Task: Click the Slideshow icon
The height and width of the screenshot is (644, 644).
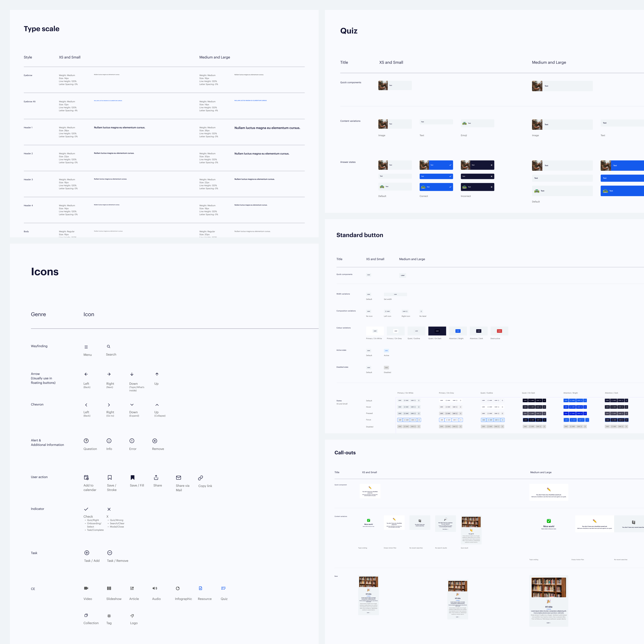Action: 109,588
